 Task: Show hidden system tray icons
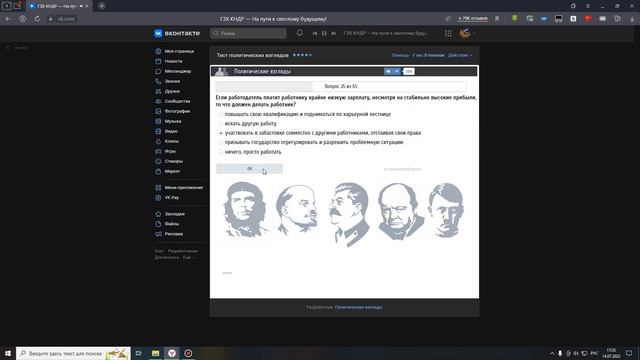pyautogui.click(x=552, y=353)
